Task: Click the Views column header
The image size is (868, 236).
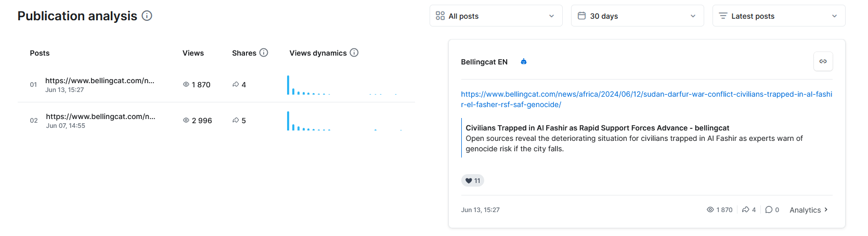Action: (x=193, y=53)
